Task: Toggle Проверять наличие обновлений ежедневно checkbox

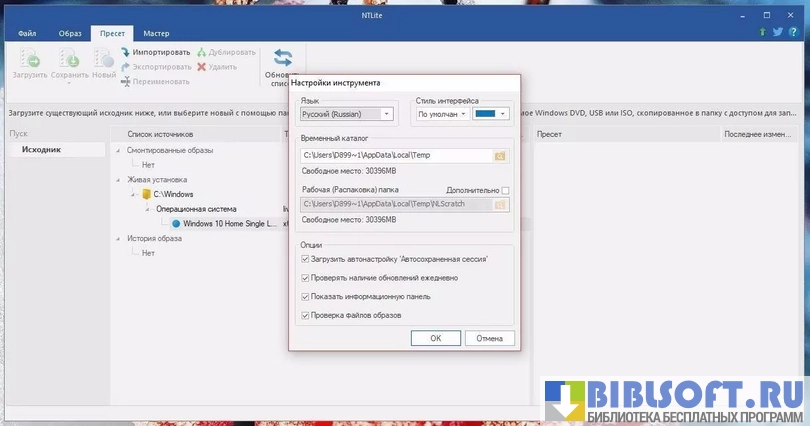Action: (306, 278)
